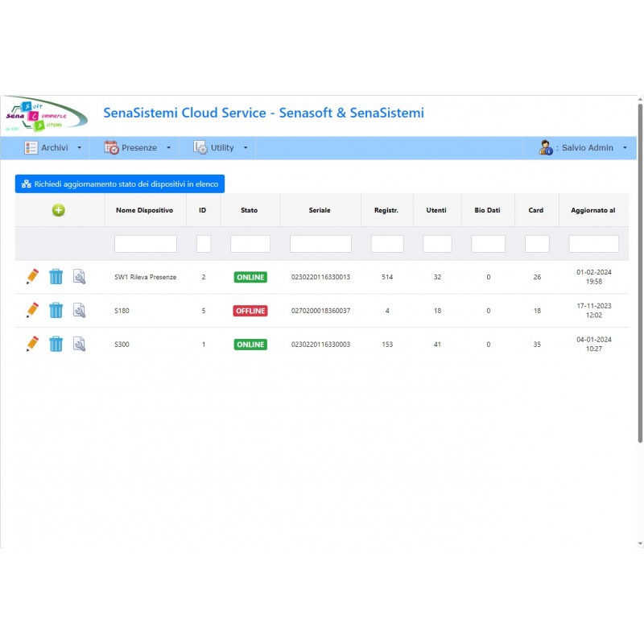The image size is (644, 644).
Task: Focus the Seriale filter field
Action: [320, 244]
